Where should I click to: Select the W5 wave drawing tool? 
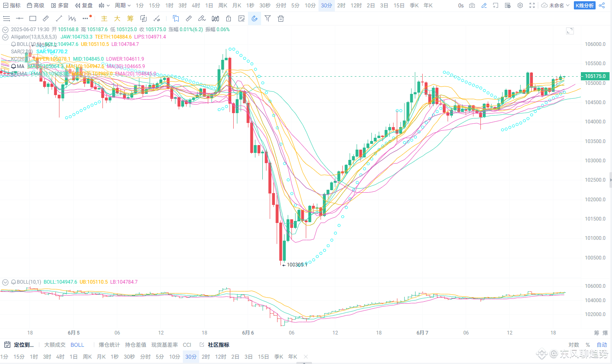[72, 18]
